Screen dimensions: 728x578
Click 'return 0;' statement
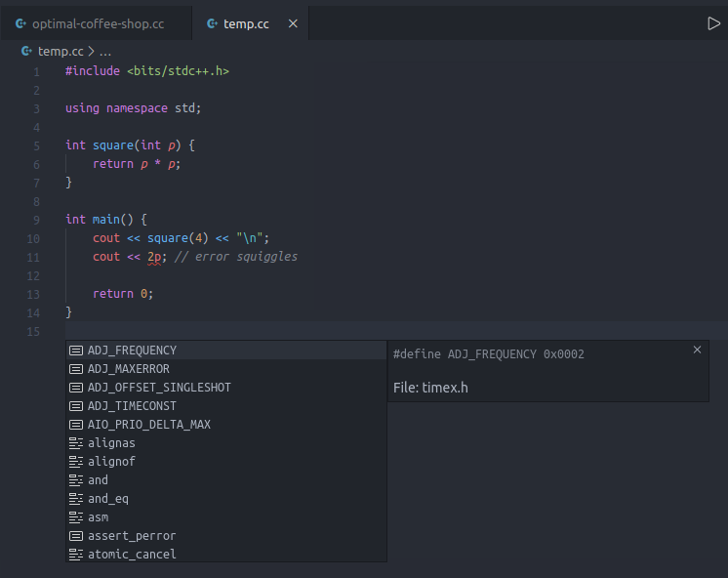point(123,294)
